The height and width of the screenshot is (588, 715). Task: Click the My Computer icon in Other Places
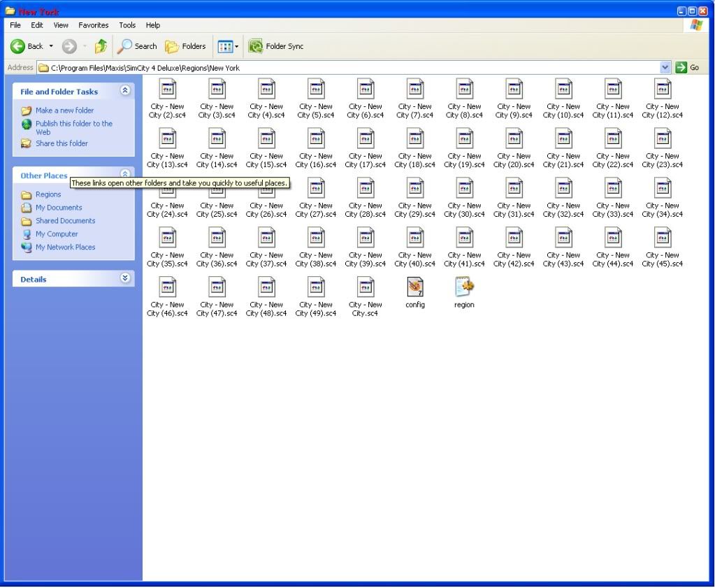tap(27, 234)
